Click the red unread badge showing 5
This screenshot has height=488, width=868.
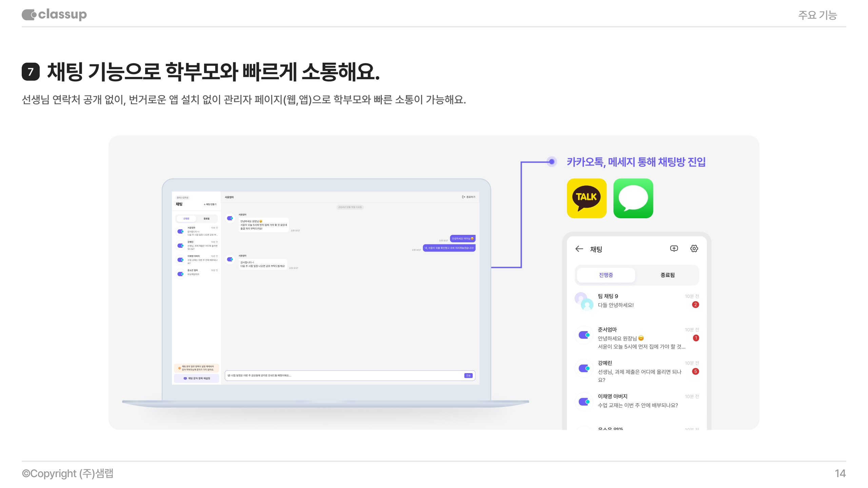point(695,371)
